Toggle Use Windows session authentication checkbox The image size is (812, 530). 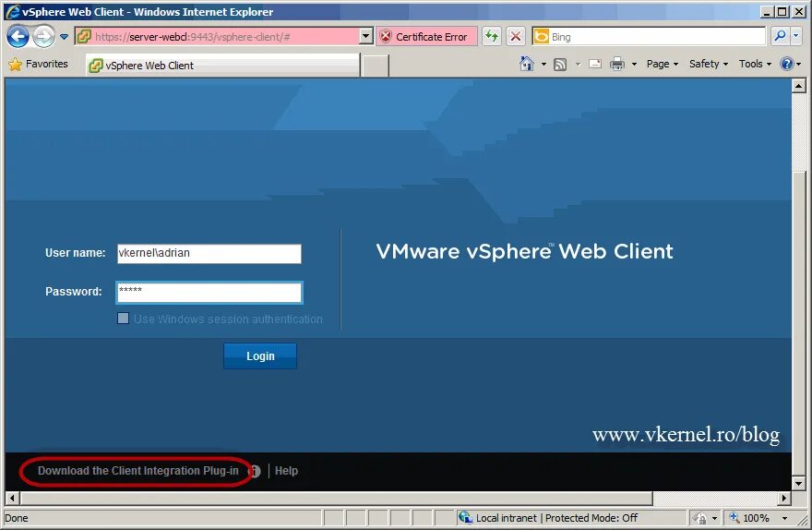pos(124,319)
